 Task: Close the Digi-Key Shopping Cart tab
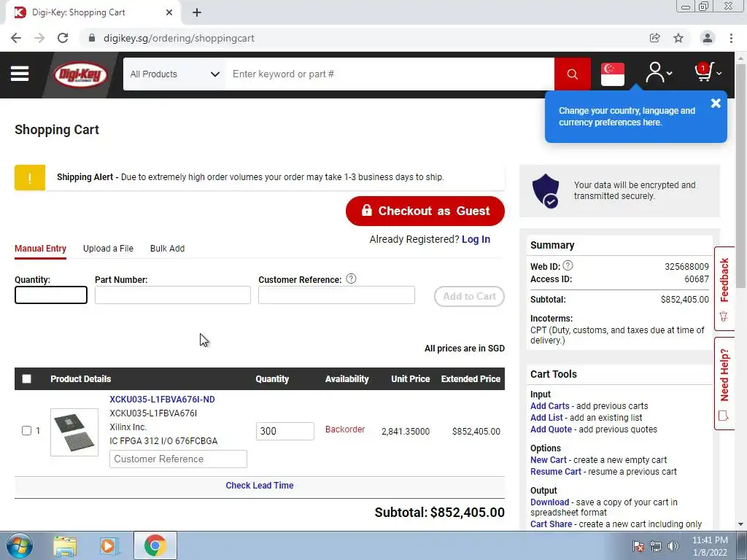(x=169, y=12)
